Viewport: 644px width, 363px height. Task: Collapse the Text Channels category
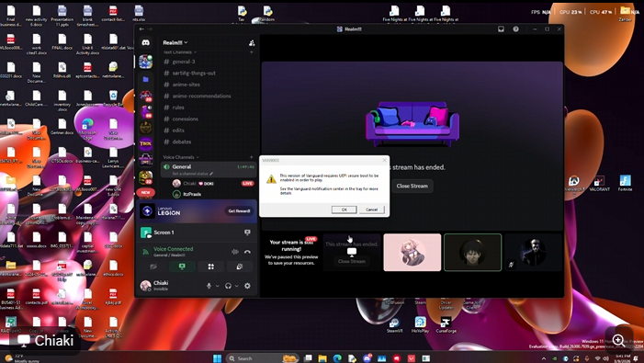tap(180, 52)
